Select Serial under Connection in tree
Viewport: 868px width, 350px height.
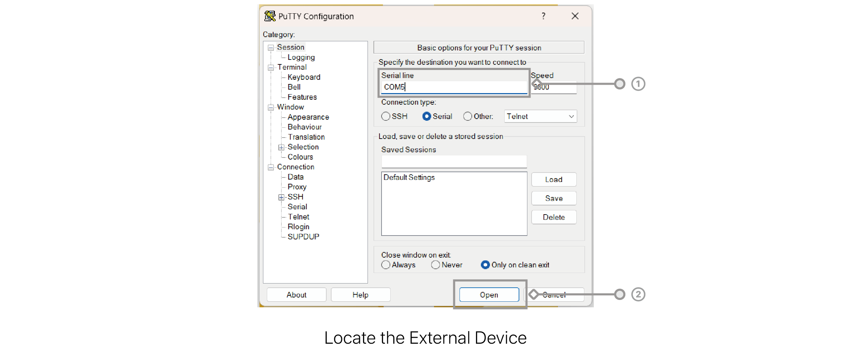click(297, 207)
